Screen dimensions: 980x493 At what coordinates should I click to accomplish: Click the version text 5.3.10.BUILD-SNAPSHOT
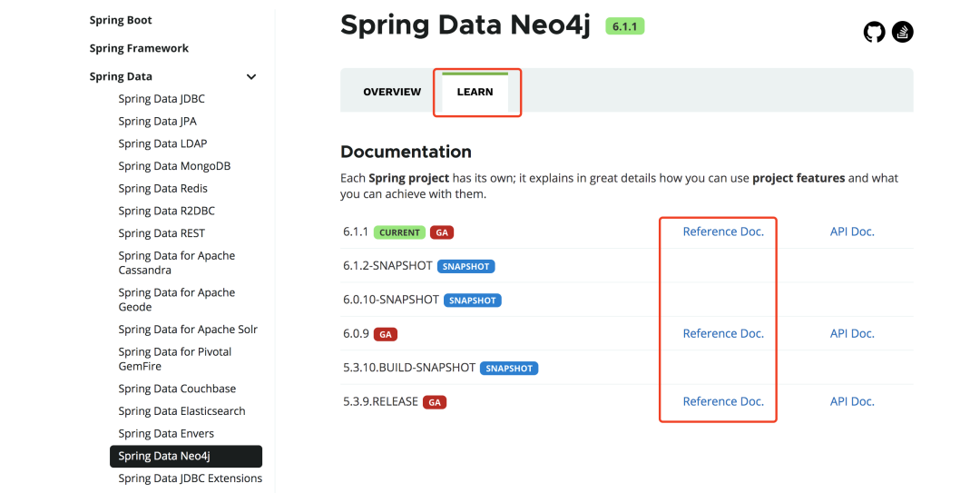[408, 368]
